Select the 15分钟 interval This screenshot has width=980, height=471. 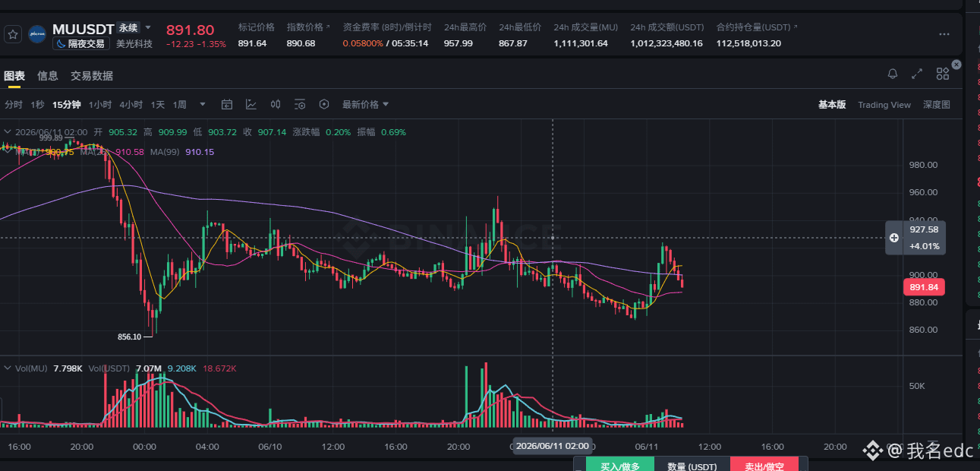click(67, 105)
